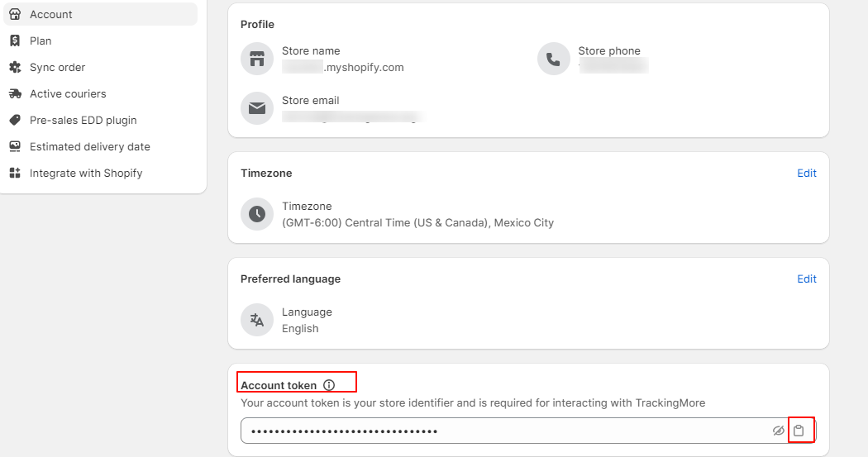Screen dimensions: 868x457
Task: Click the '.myshopify.com' store name text
Action: click(364, 68)
